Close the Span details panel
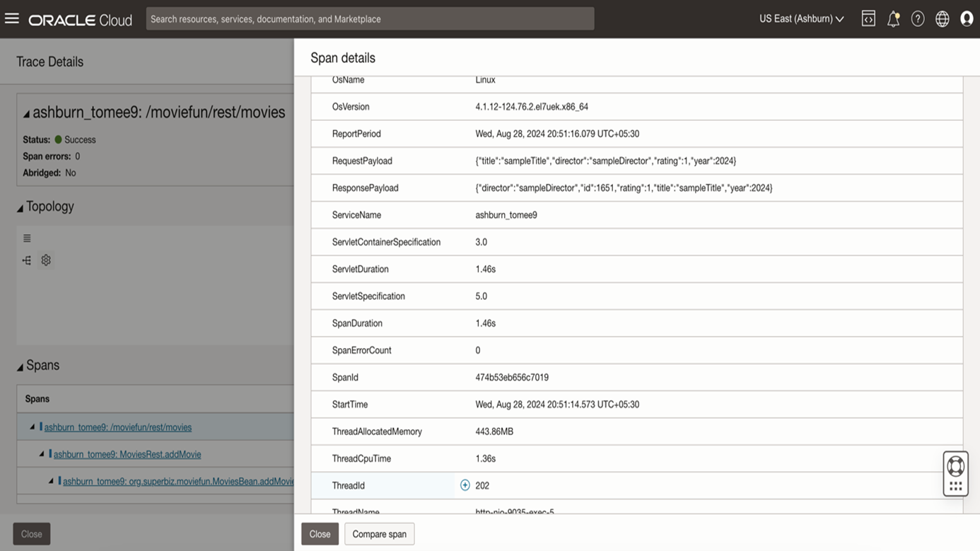The height and width of the screenshot is (551, 980). (x=320, y=534)
